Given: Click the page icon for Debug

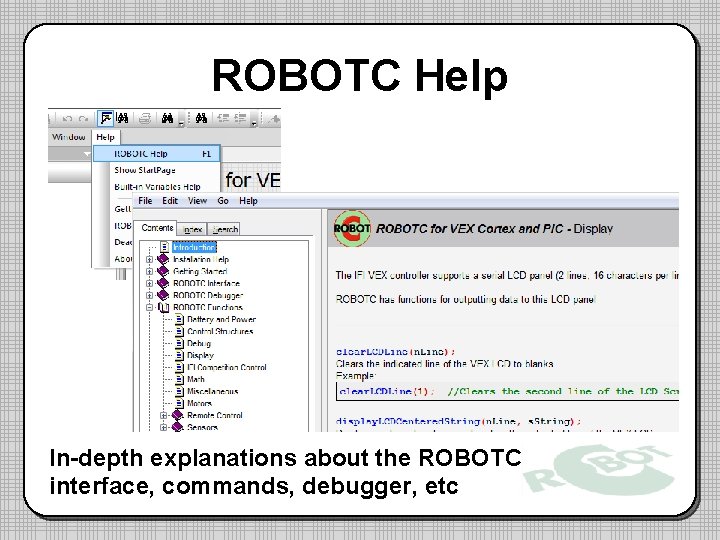Looking at the screenshot, I should tap(180, 343).
